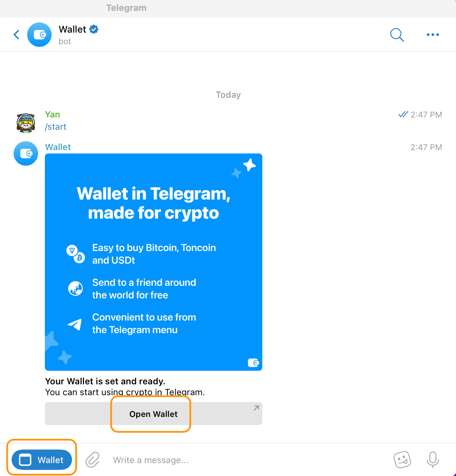Click the Wallet sender name above the image
The width and height of the screenshot is (456, 476).
pos(58,147)
